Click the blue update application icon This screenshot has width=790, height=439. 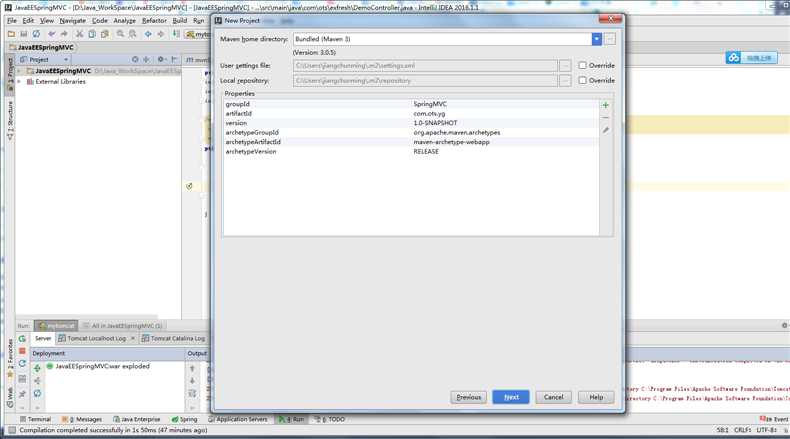click(x=22, y=363)
